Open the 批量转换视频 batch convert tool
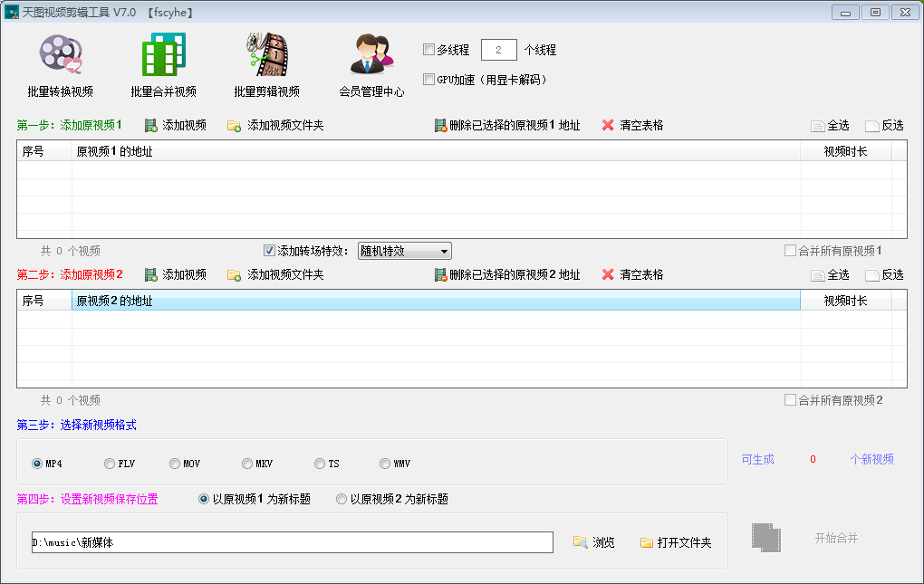924x584 pixels. pos(61,63)
